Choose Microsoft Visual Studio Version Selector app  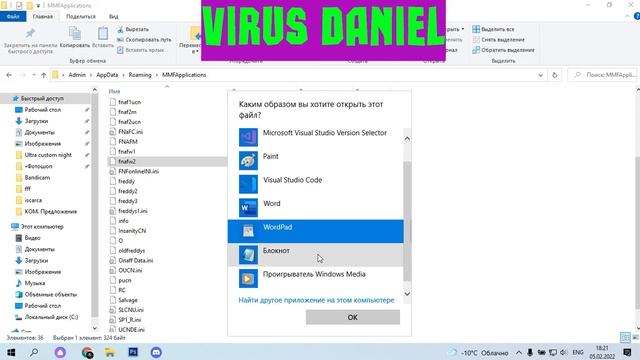click(316, 137)
